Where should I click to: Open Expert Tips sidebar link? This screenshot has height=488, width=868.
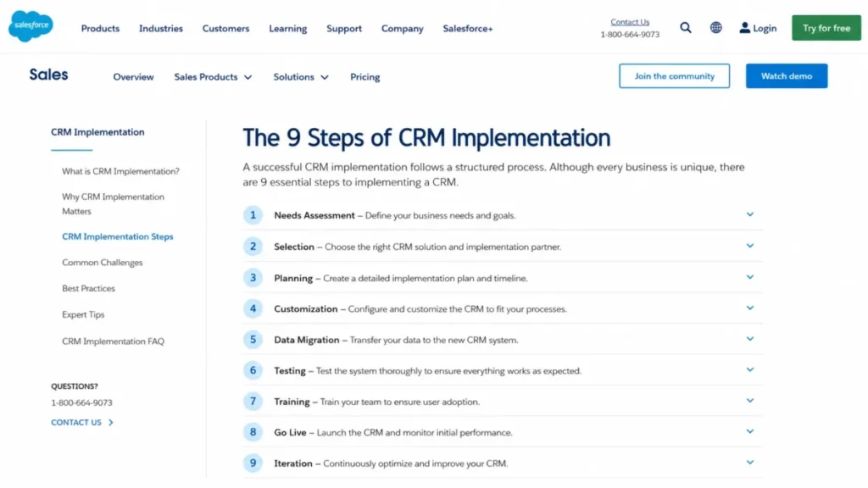(83, 315)
